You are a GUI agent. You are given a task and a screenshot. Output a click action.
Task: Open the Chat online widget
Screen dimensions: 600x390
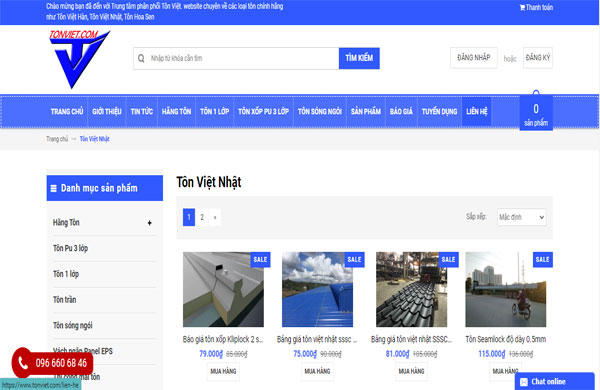554,382
